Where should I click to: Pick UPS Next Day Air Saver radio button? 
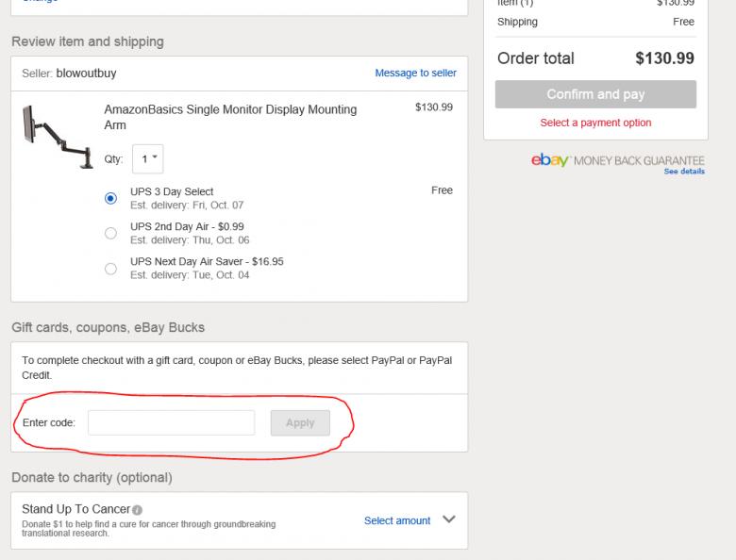[x=110, y=269]
